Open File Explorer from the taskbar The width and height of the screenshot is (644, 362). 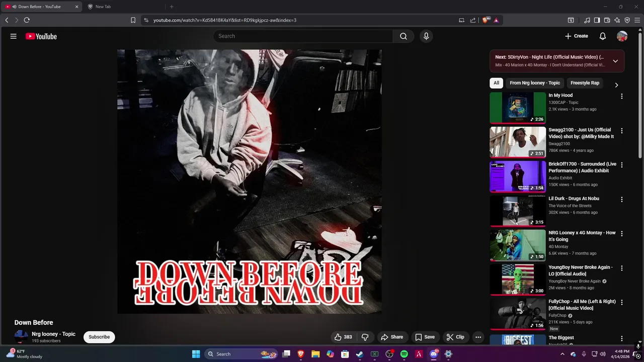coord(315,354)
